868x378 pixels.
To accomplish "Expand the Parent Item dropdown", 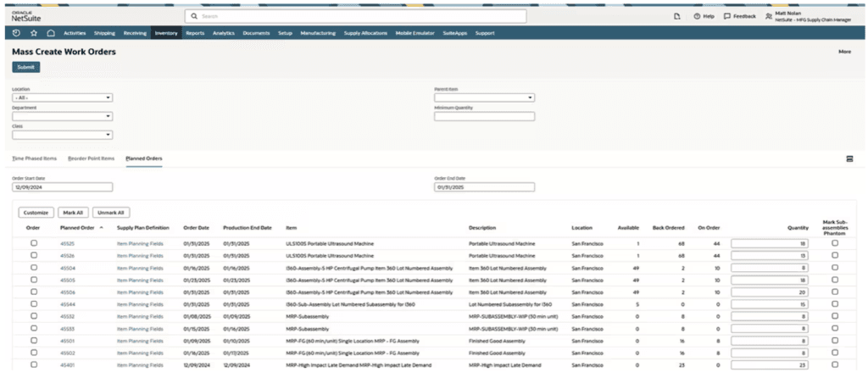I will pos(484,97).
